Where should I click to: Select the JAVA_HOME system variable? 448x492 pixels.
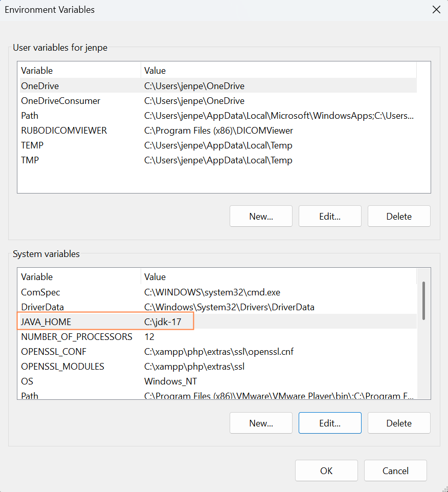(x=46, y=322)
